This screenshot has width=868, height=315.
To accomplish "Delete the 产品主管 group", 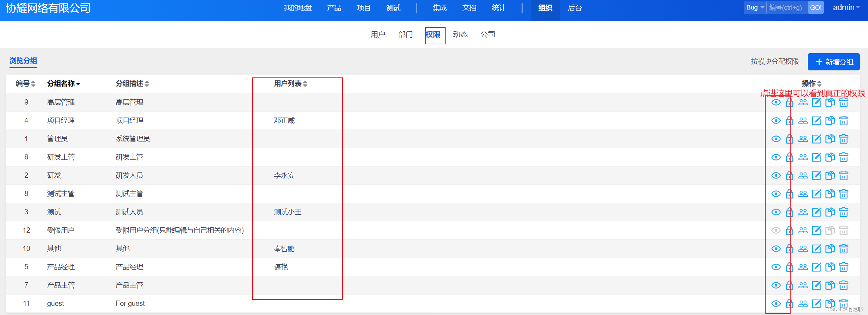I will coord(843,285).
